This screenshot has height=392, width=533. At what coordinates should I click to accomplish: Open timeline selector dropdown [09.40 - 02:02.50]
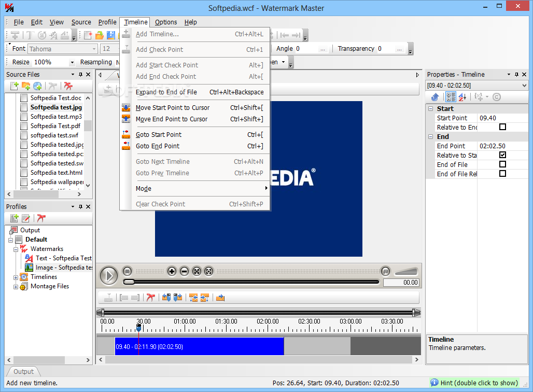(524, 86)
